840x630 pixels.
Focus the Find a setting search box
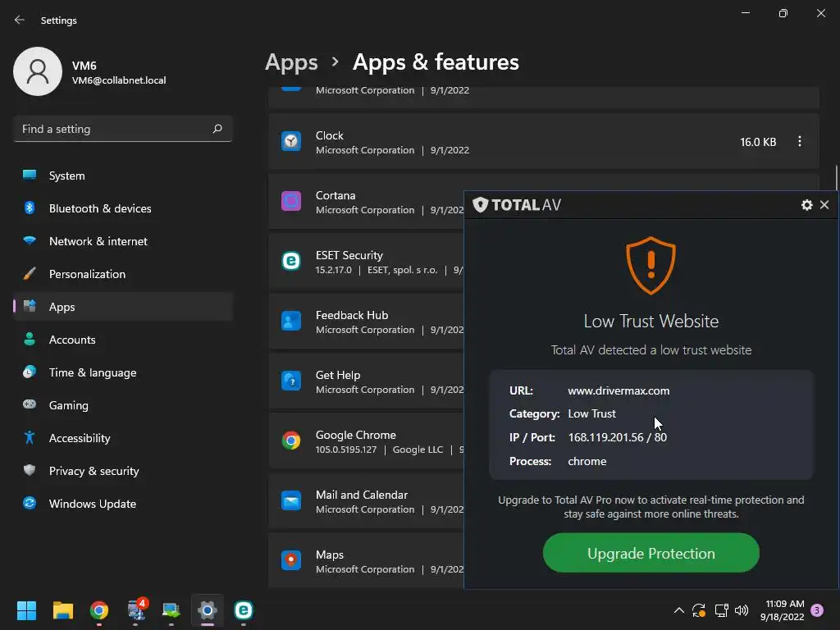tap(123, 129)
